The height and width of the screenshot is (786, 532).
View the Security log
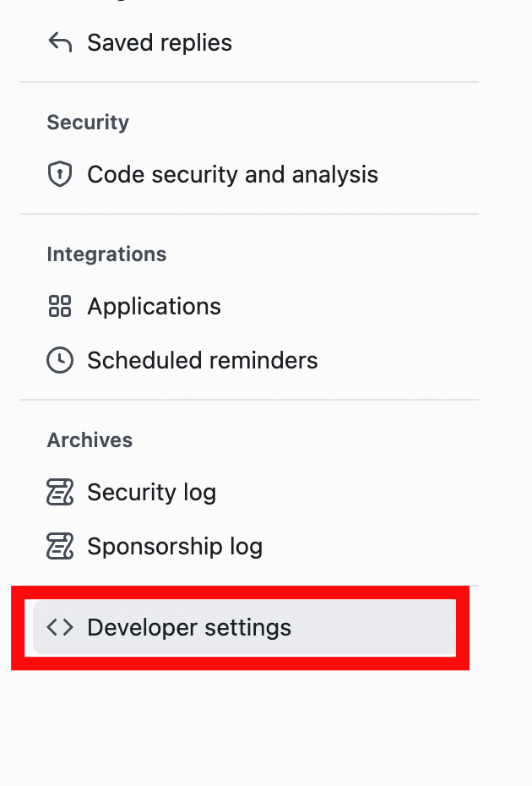click(152, 492)
